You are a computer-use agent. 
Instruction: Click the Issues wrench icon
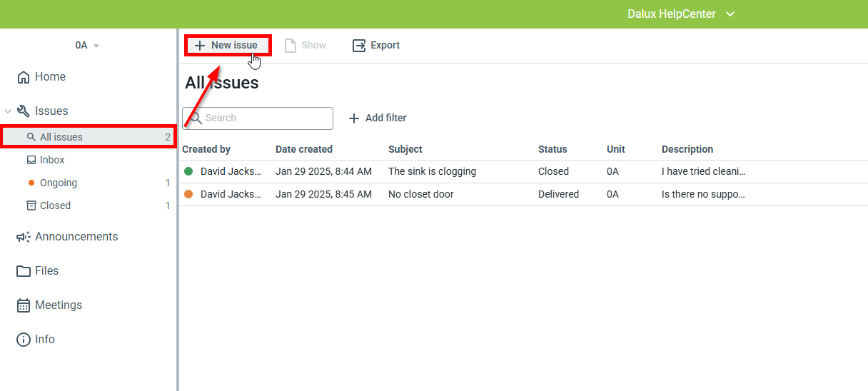(x=24, y=111)
